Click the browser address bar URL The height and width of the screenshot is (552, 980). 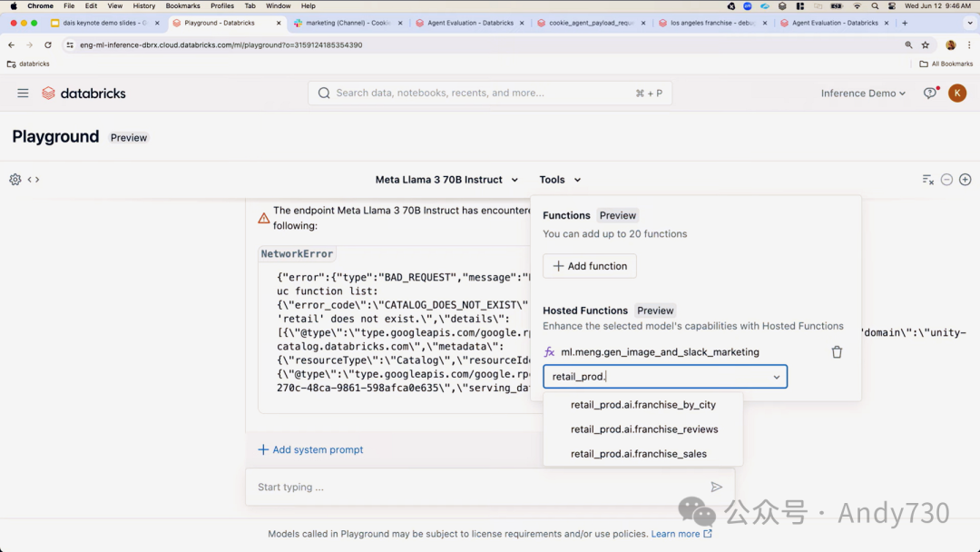coord(220,45)
